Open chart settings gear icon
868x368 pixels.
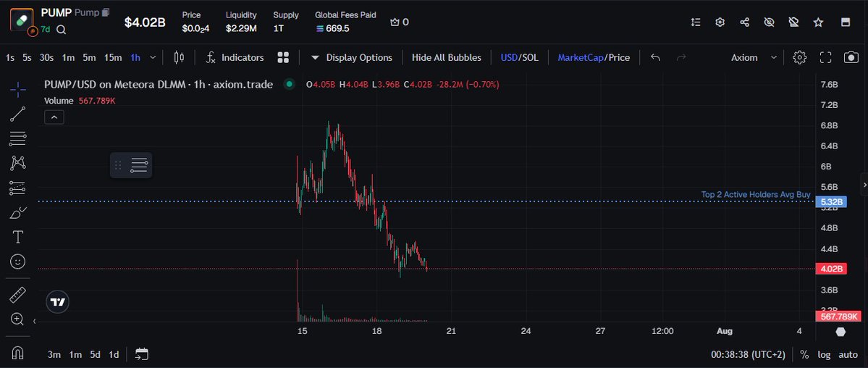799,57
